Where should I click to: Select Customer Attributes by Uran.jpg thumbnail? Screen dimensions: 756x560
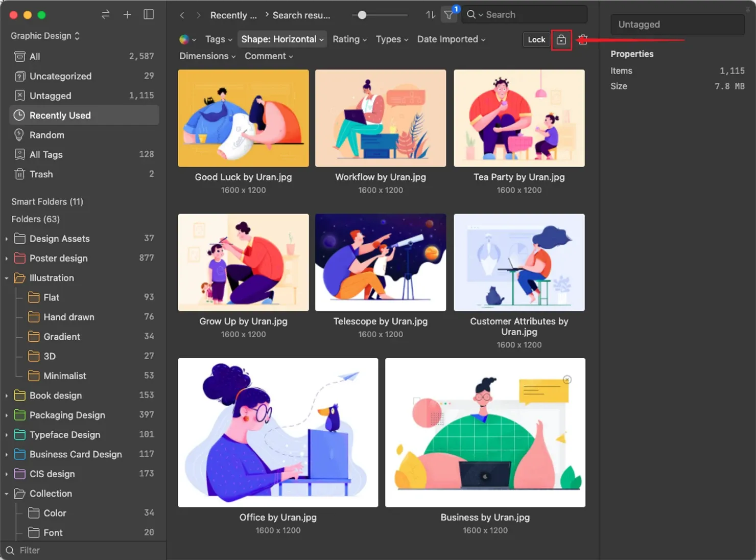pos(519,262)
